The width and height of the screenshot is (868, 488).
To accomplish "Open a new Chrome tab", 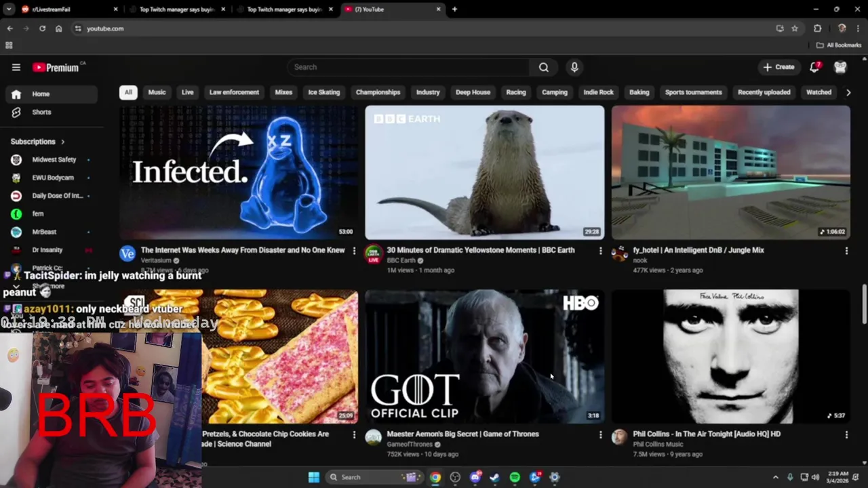I will coord(454,9).
